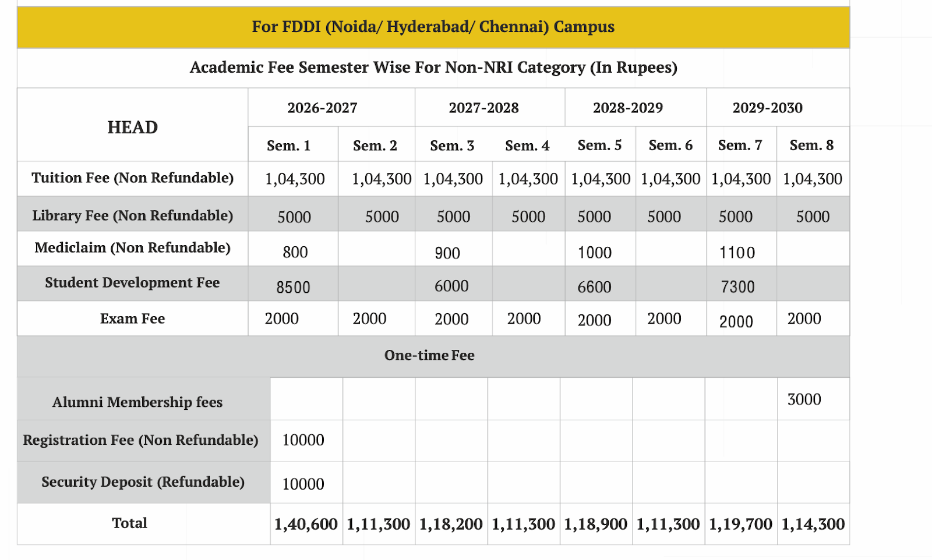This screenshot has height=560, width=932.
Task: Click the Security Deposit (Refundable) row label
Action: pyautogui.click(x=143, y=482)
